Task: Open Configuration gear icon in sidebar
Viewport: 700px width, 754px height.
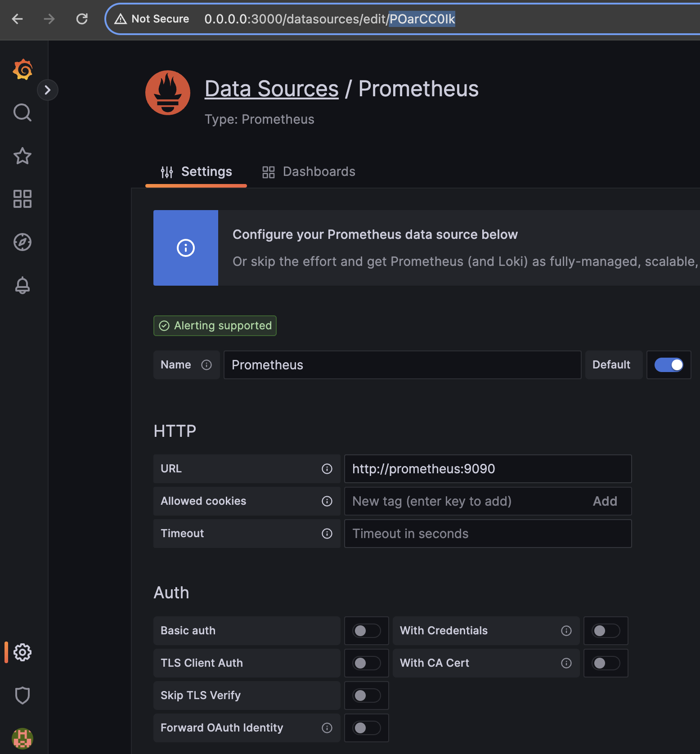Action: tap(22, 652)
